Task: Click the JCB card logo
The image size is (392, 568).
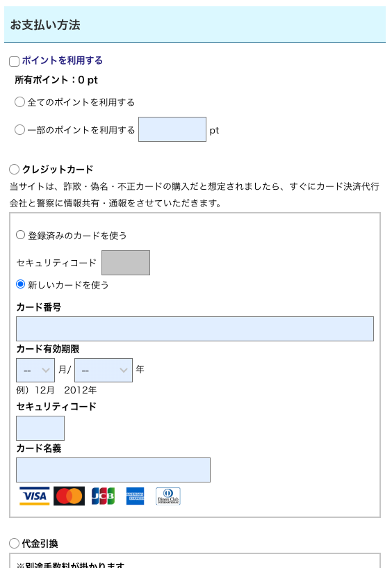Action: click(x=104, y=496)
